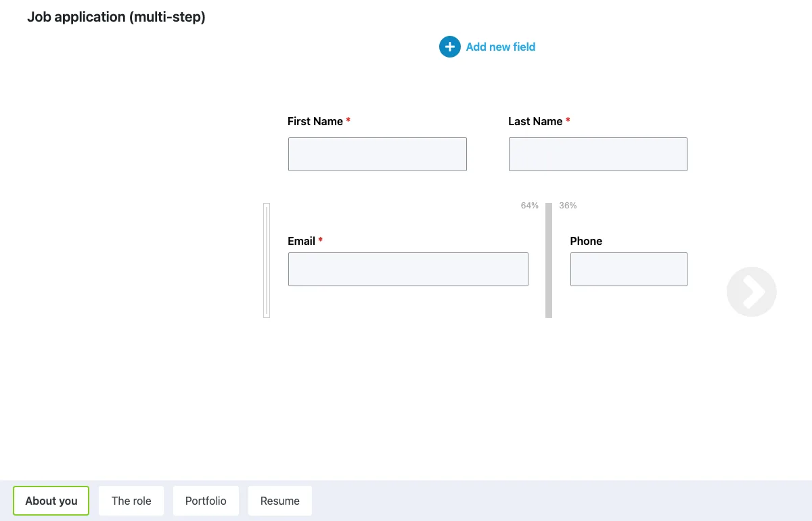Focus the Email input box

click(408, 269)
